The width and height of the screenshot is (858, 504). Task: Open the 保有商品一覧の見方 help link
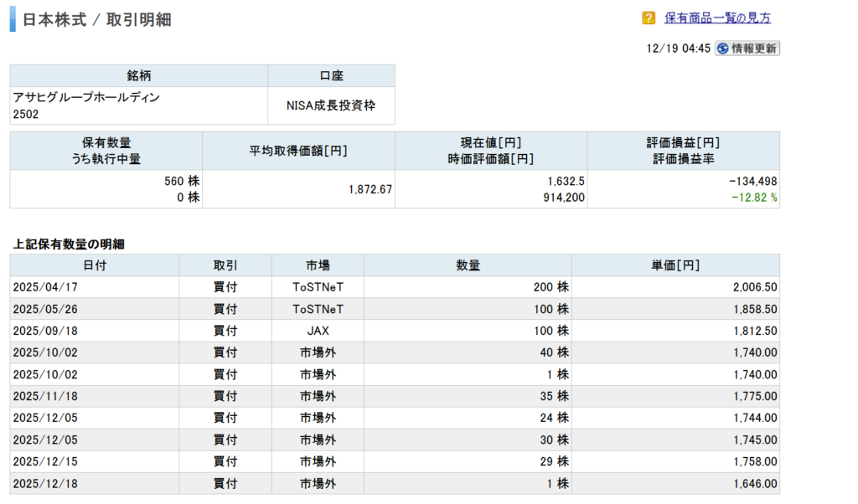click(717, 18)
